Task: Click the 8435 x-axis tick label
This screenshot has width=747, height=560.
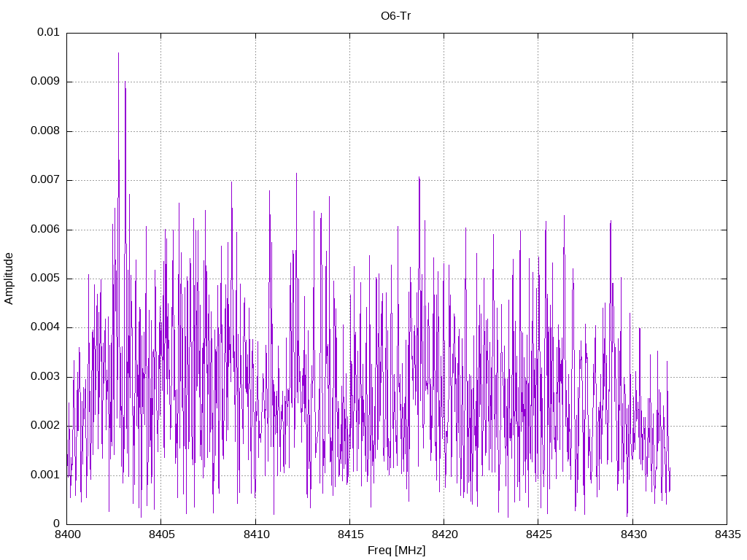Action: (x=727, y=534)
